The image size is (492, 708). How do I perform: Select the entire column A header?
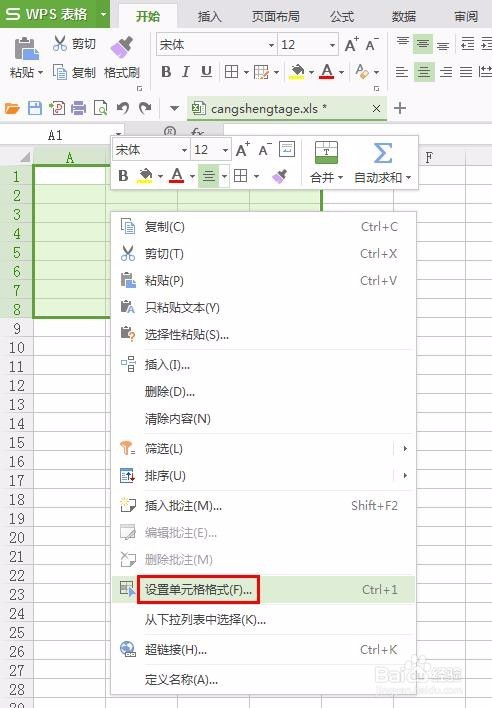click(x=70, y=158)
